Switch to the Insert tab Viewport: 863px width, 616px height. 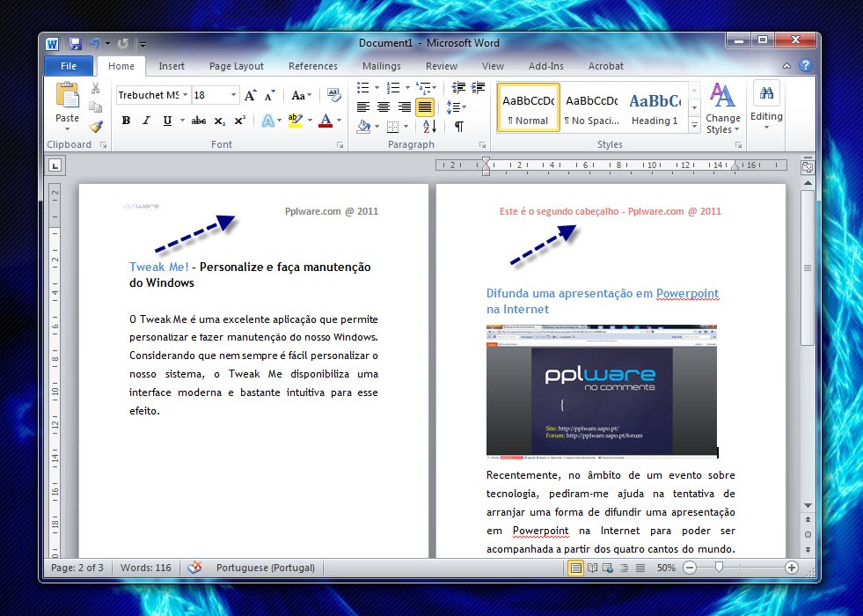pyautogui.click(x=172, y=66)
